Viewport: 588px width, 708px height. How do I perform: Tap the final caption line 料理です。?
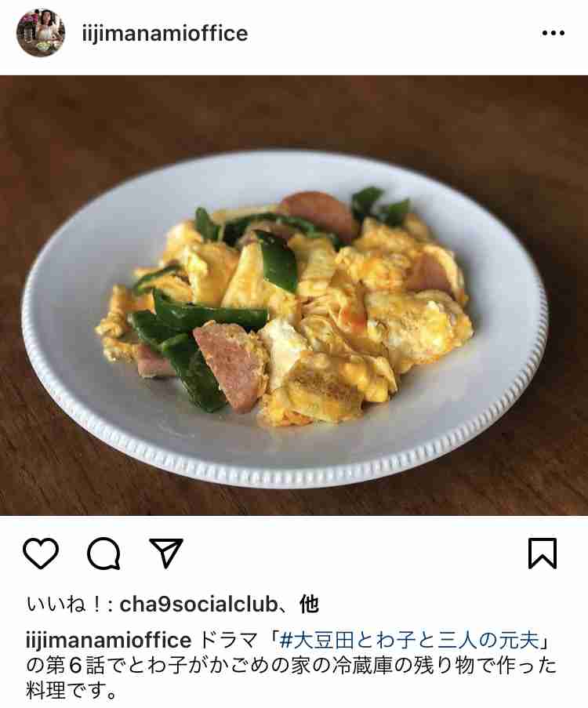tap(71, 691)
